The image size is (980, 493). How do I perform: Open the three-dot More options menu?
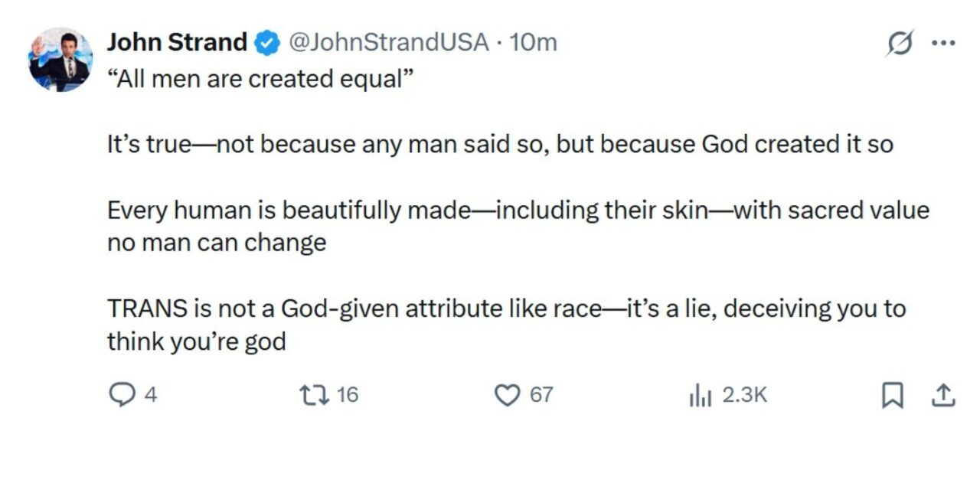tap(944, 43)
